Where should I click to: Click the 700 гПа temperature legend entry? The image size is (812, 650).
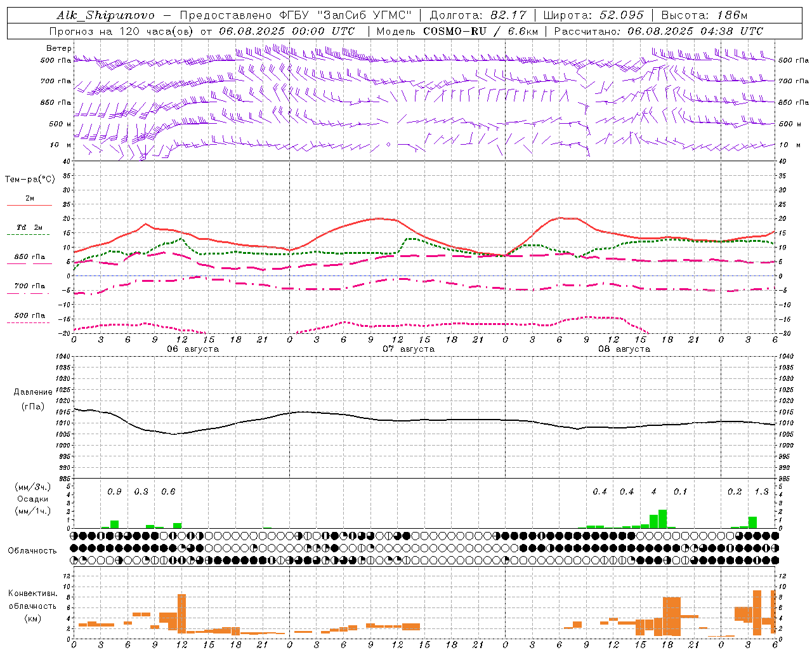pyautogui.click(x=29, y=286)
